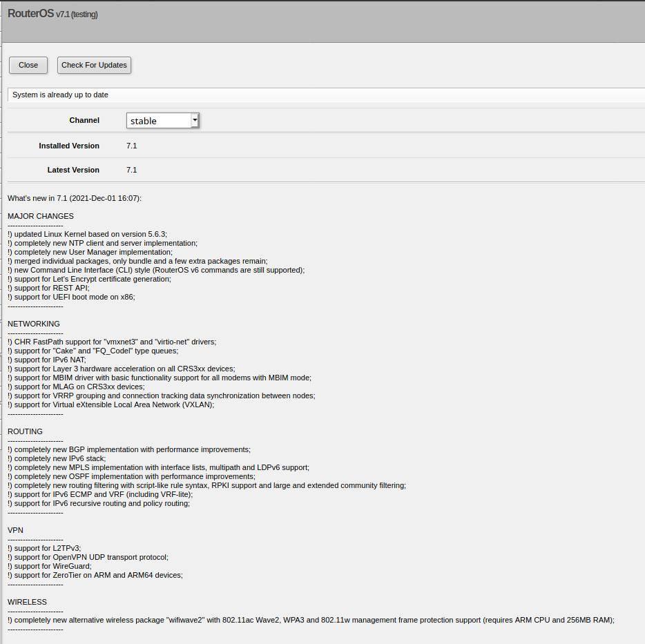This screenshot has height=644, width=645.
Task: Click line about VRRP grouping
Action: pyautogui.click(x=162, y=396)
